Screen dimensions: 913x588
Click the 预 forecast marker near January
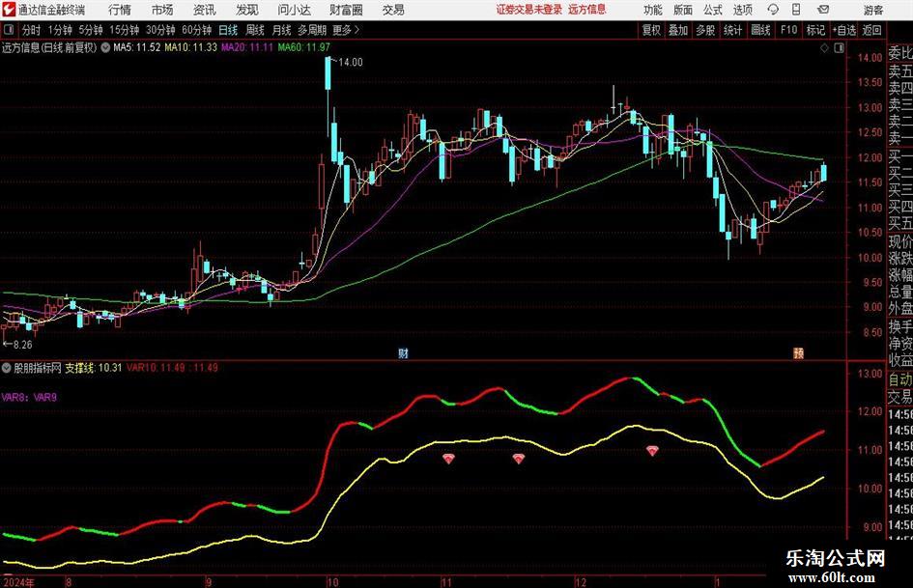click(x=798, y=352)
